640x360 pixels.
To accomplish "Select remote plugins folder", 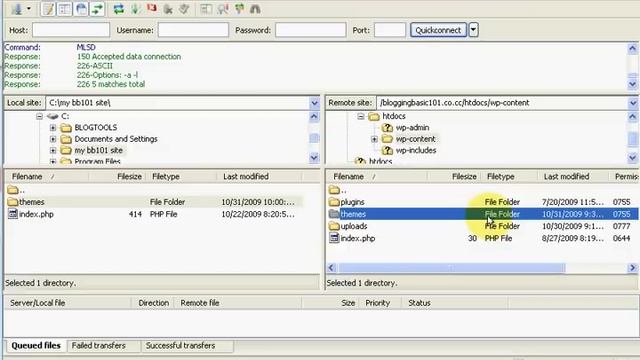I will (352, 202).
